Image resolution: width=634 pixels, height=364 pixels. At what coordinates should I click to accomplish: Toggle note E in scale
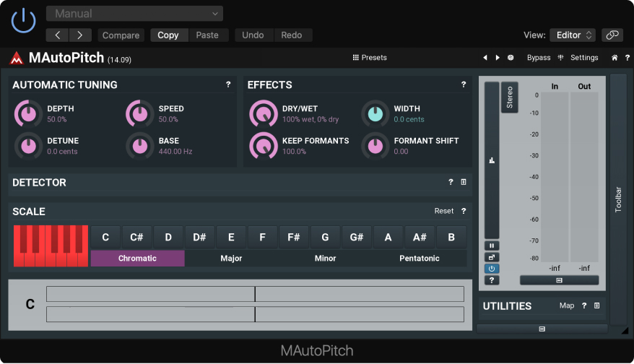point(231,237)
